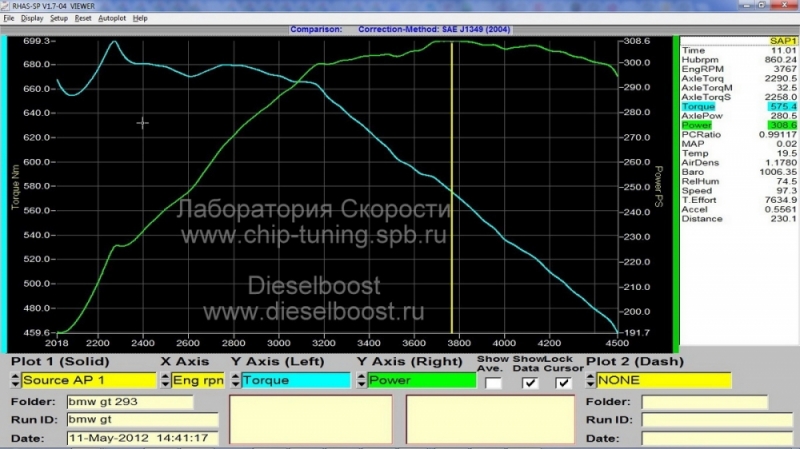Click the Plot 1 Source AP 1 spinner arrows

click(x=15, y=380)
